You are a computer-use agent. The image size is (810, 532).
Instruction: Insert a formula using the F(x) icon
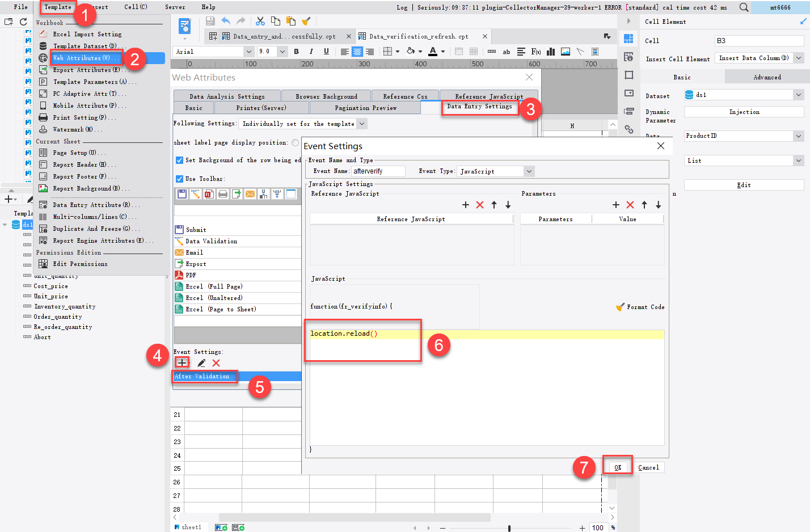[x=535, y=52]
